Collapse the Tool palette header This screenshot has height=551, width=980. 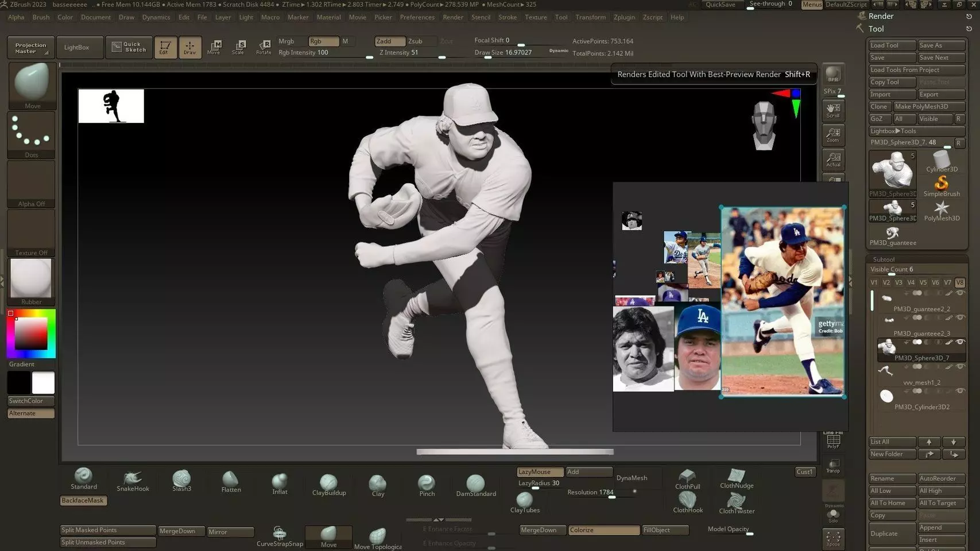pyautogui.click(x=876, y=29)
